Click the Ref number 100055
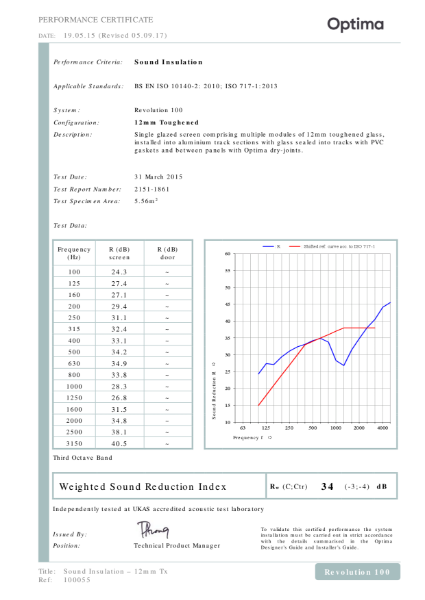The height and width of the screenshot is (600, 425). click(77, 580)
